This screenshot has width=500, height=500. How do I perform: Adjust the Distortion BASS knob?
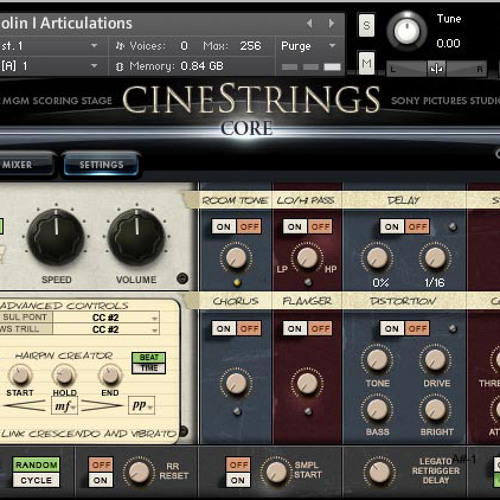point(377,409)
